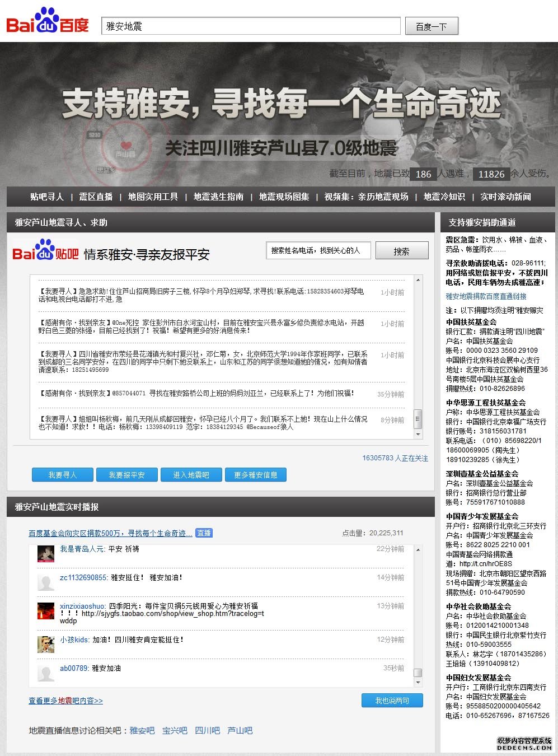558x756 pixels.
Task: Open avatar of user 小孩kids
Action: coord(46,645)
